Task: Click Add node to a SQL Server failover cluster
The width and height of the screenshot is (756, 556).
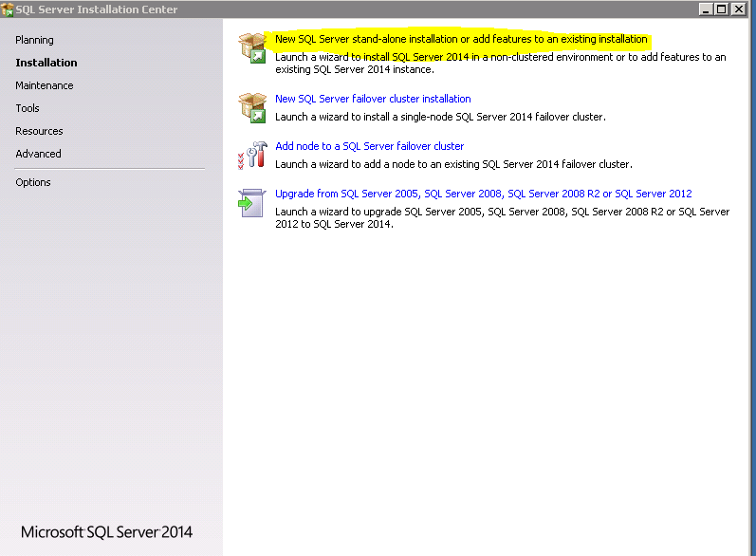Action: click(369, 146)
